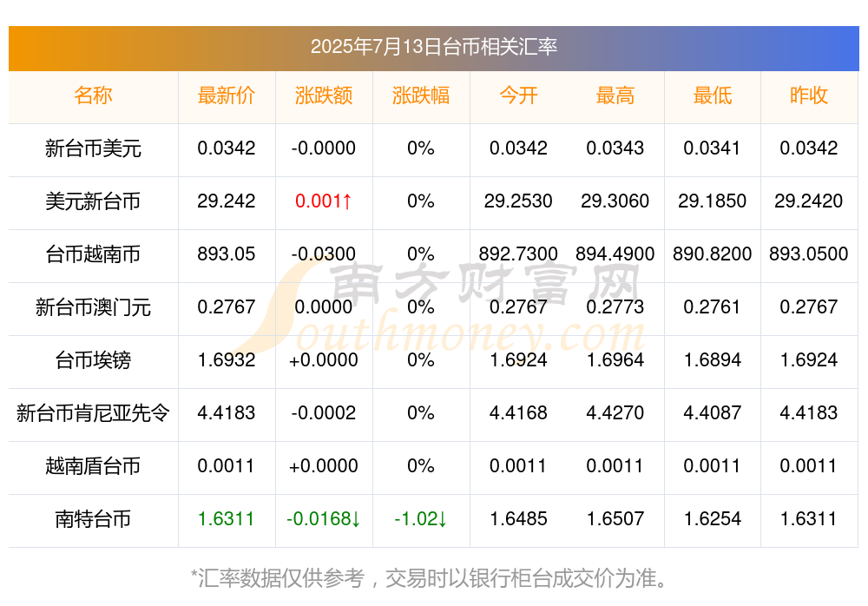Click the low value 29.1850
868x606 pixels.
pos(713,201)
